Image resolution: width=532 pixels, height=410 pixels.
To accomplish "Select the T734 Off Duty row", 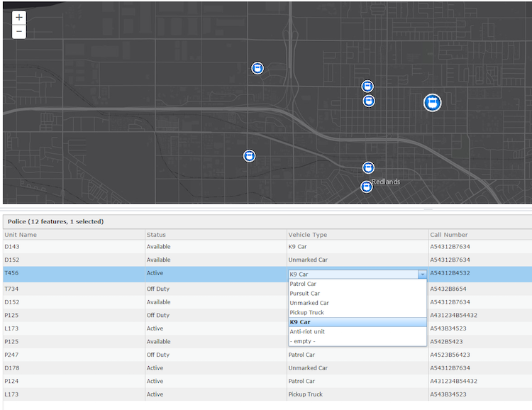I will click(71, 289).
